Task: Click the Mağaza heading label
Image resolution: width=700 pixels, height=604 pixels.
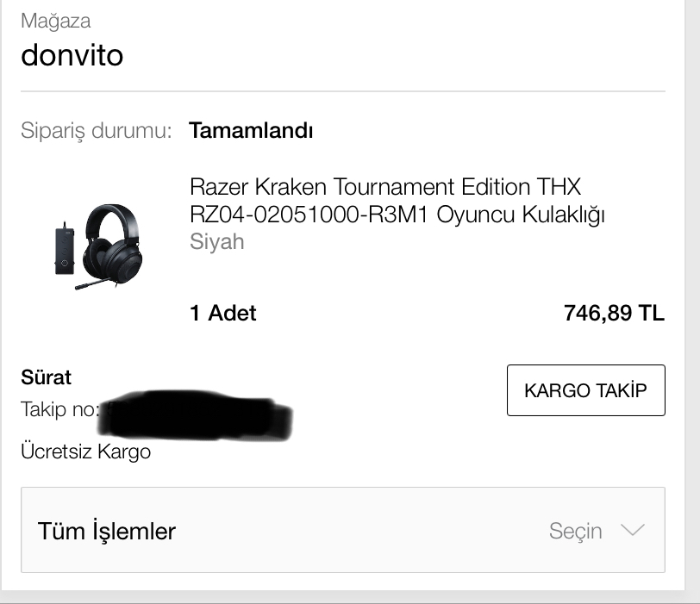Action: (x=56, y=21)
